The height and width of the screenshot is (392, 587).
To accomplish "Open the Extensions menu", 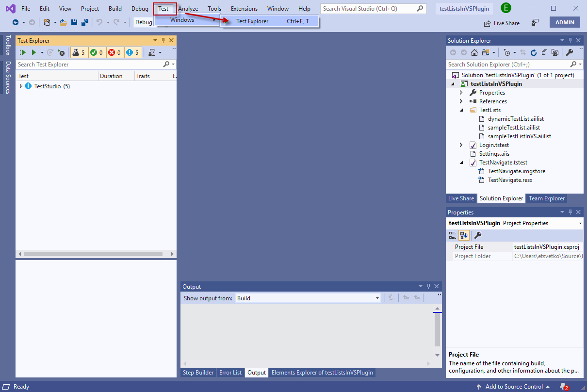I will (x=244, y=9).
